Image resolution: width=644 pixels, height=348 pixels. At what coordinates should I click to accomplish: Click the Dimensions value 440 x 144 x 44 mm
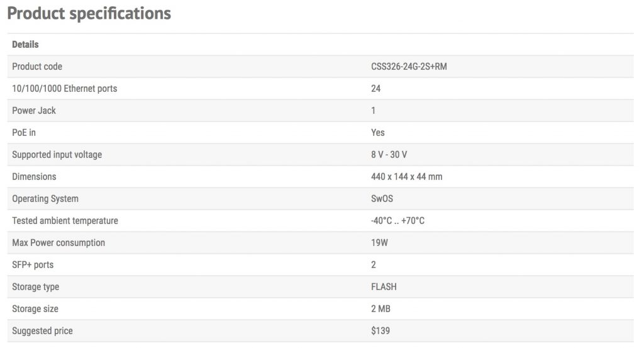(x=406, y=177)
